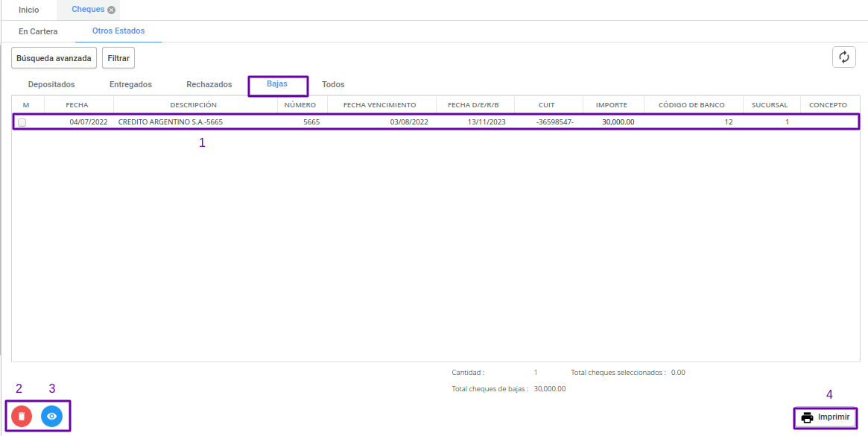This screenshot has width=868, height=436.
Task: Switch to Entregados sub-tab
Action: pyautogui.click(x=130, y=85)
